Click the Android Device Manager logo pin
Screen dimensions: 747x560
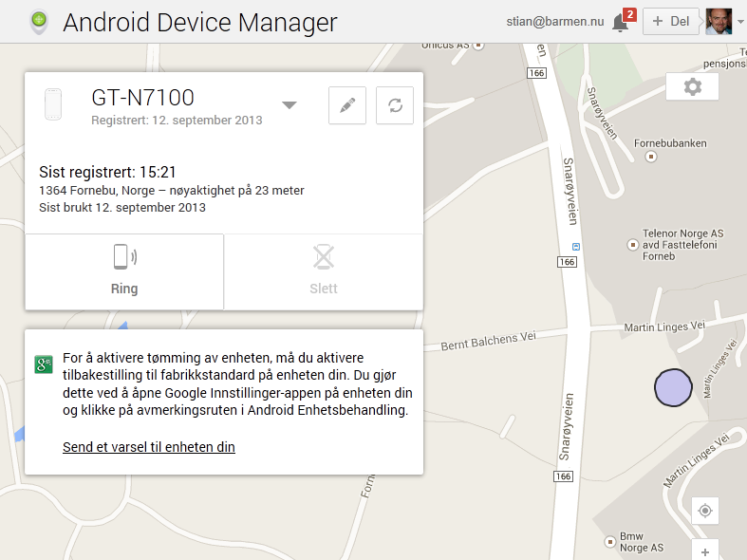[x=39, y=22]
